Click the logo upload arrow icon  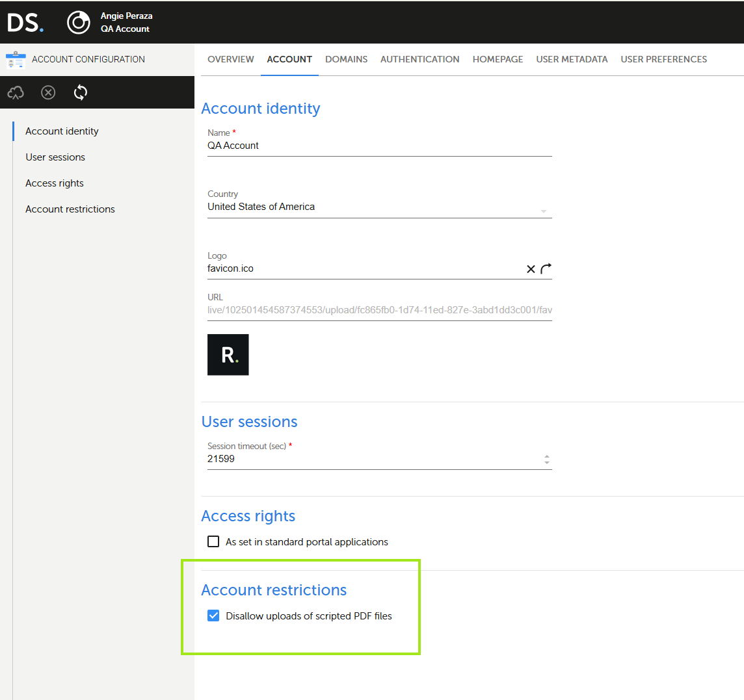(546, 268)
